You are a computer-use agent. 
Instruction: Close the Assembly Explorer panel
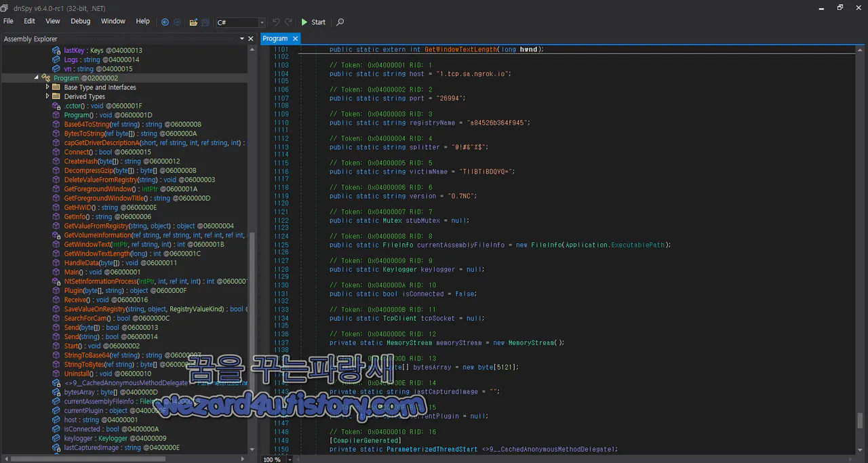coord(251,39)
